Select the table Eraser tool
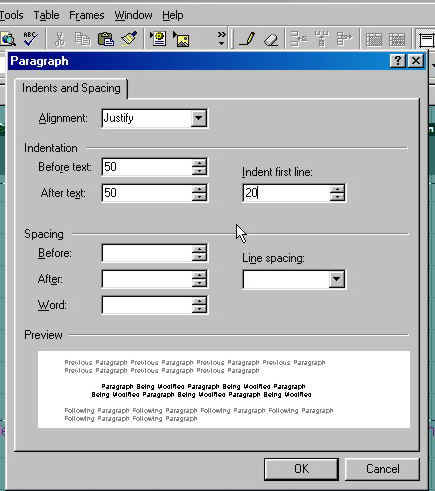Viewport: 435px width, 491px height. pyautogui.click(x=271, y=40)
